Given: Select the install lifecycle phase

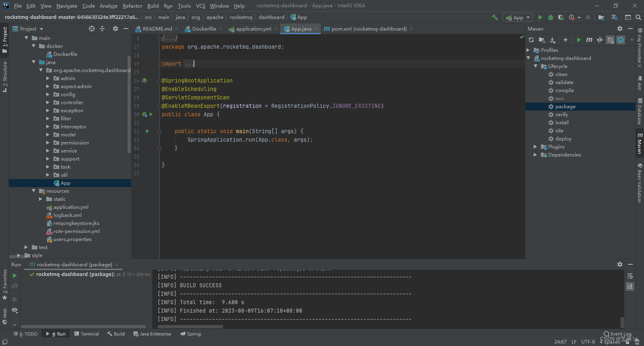Looking at the screenshot, I should 562,122.
